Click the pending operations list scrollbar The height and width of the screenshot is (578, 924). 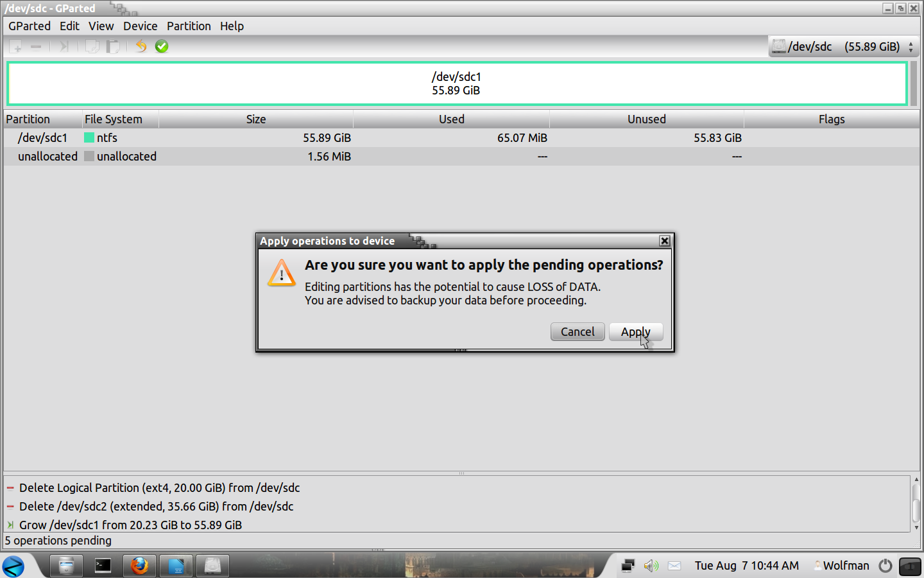916,504
